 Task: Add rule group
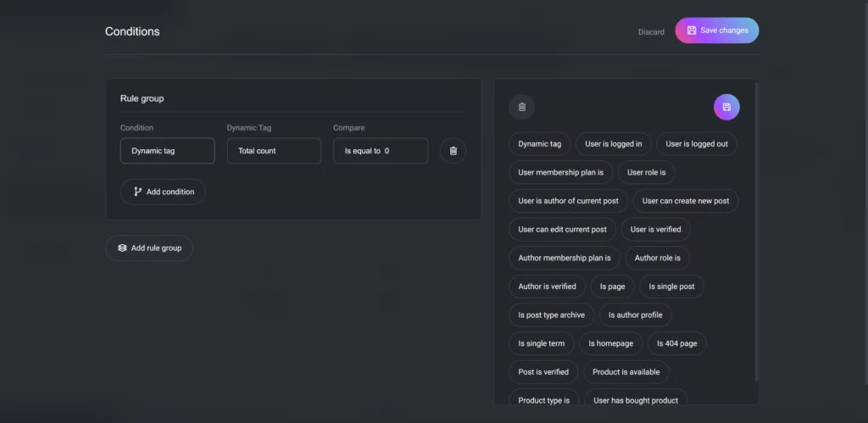[149, 248]
